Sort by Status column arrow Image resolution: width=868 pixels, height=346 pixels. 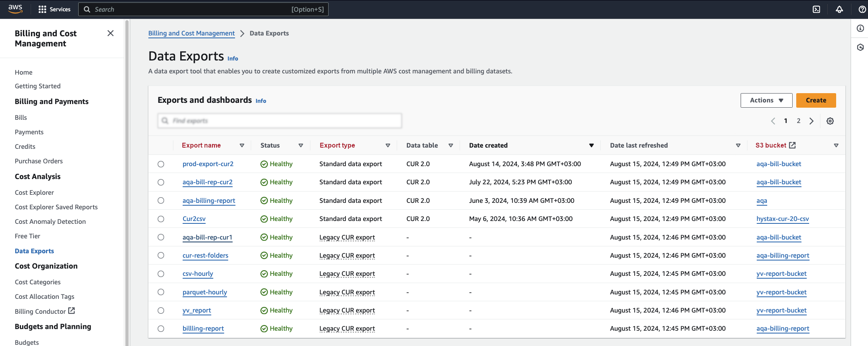pyautogui.click(x=301, y=146)
